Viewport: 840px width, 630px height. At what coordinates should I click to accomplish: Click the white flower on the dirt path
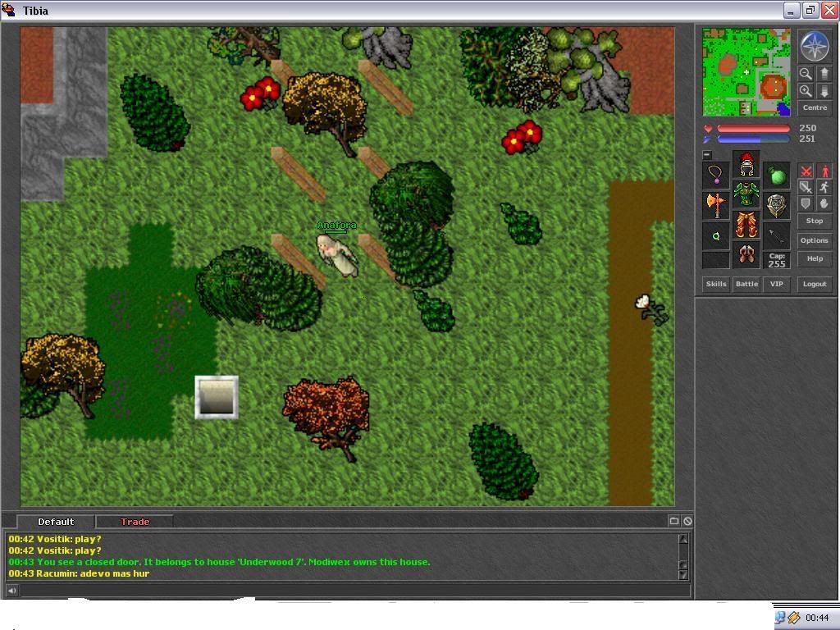[x=651, y=308]
